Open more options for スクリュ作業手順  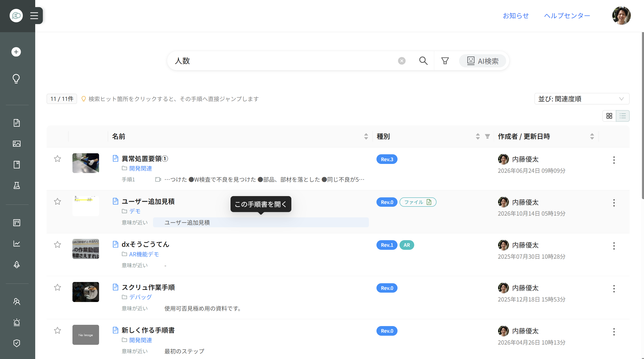click(614, 289)
